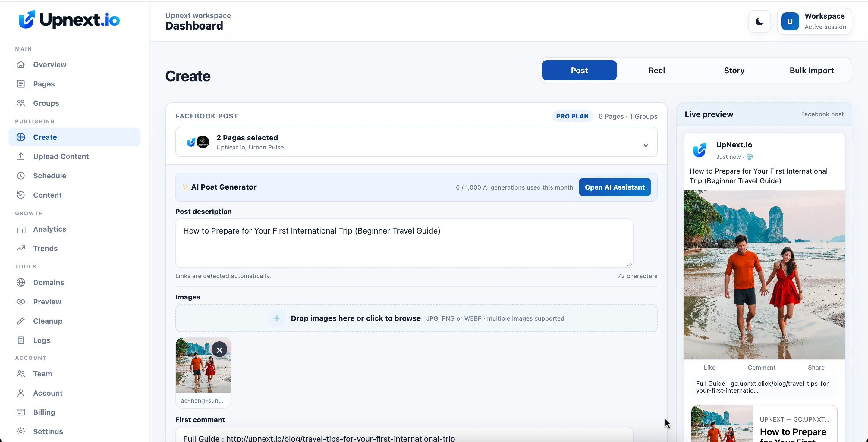Click '6 Pages · 1 Groups' text

[x=628, y=116]
